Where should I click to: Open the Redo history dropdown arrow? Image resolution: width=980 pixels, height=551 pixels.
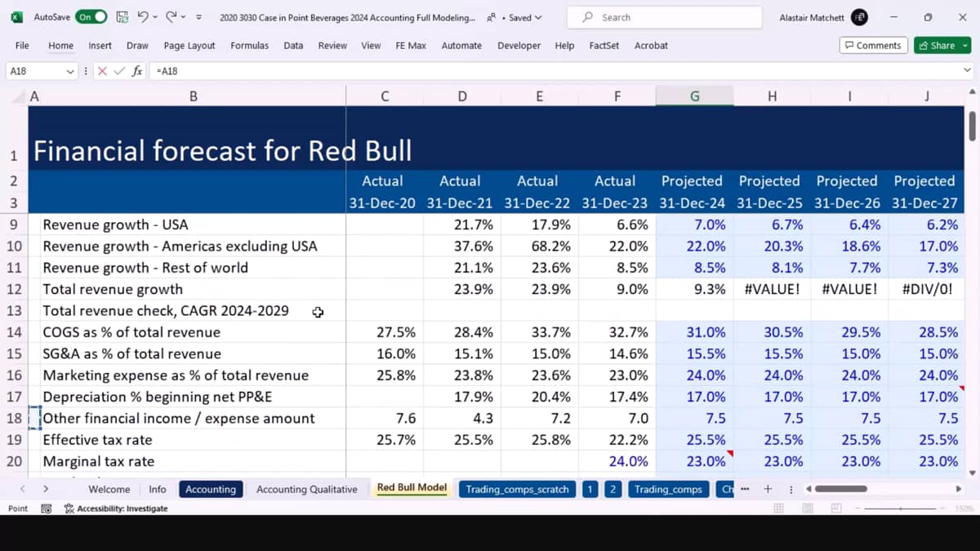pos(184,17)
